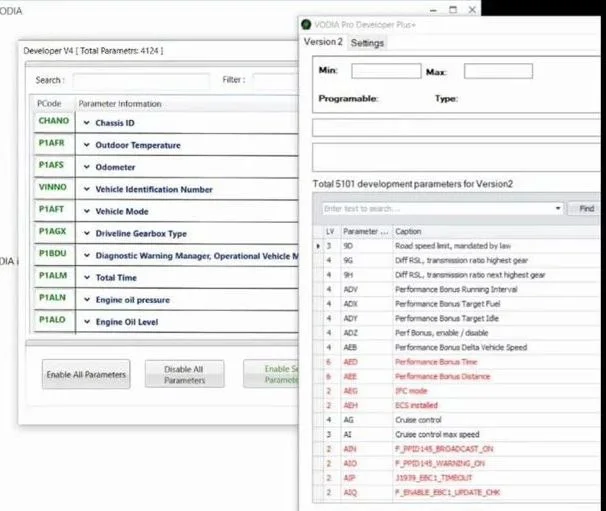606x511 pixels.
Task: Select 'Performance Bonus Target Idle' row
Action: pyautogui.click(x=458, y=319)
